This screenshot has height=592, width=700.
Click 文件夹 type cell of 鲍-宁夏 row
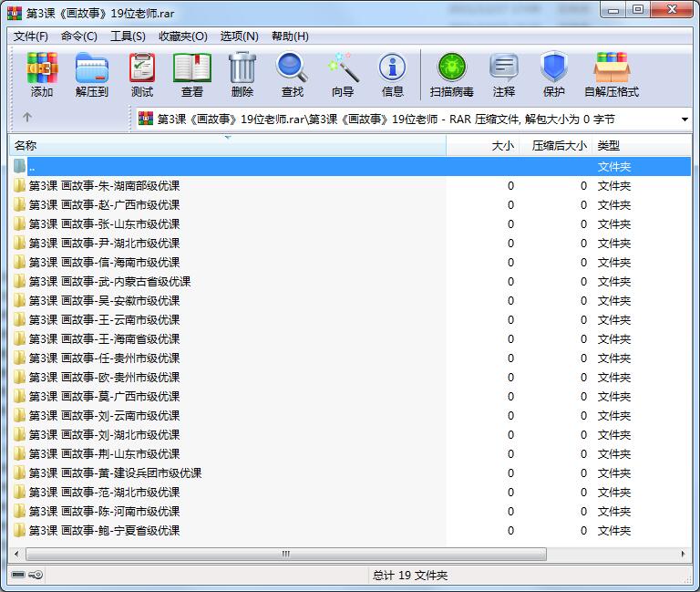[614, 531]
